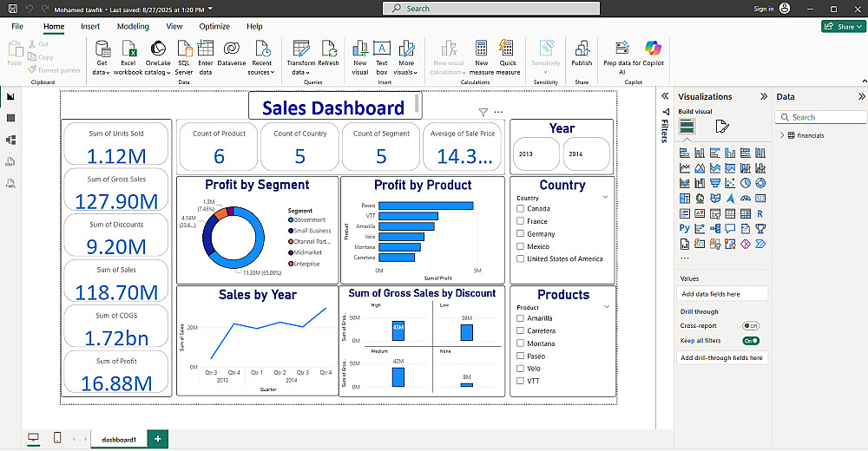Open Get data in the ribbon
Screen dimensions: 868x451
pyautogui.click(x=102, y=57)
